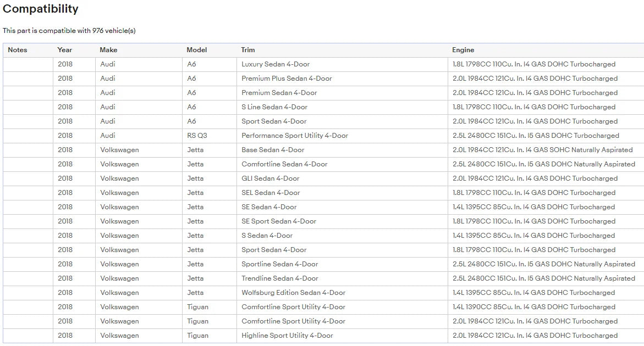Screen dimensions: 644x346
Task: Click the Year column header
Action: [64, 50]
